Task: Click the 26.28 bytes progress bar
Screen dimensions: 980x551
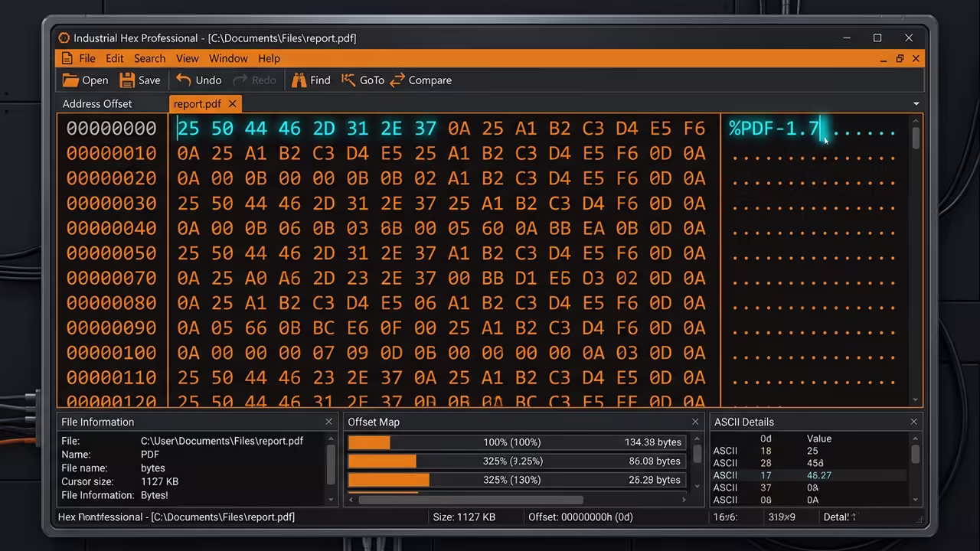Action: [517, 480]
